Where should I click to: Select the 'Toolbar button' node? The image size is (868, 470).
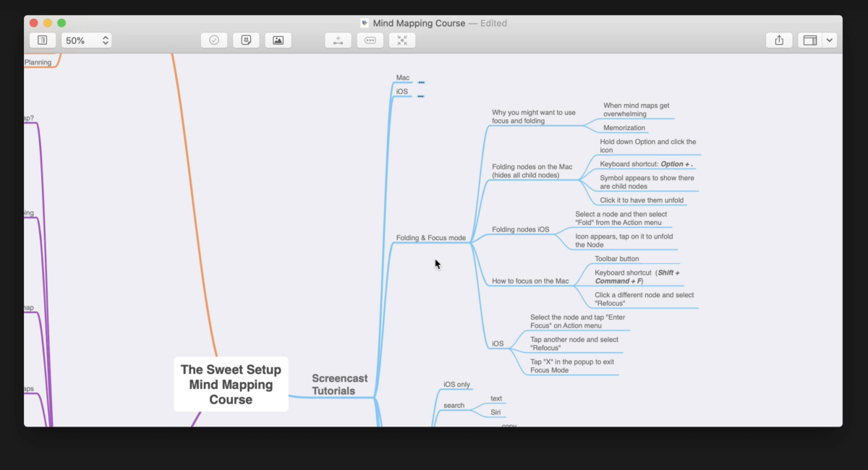point(617,258)
